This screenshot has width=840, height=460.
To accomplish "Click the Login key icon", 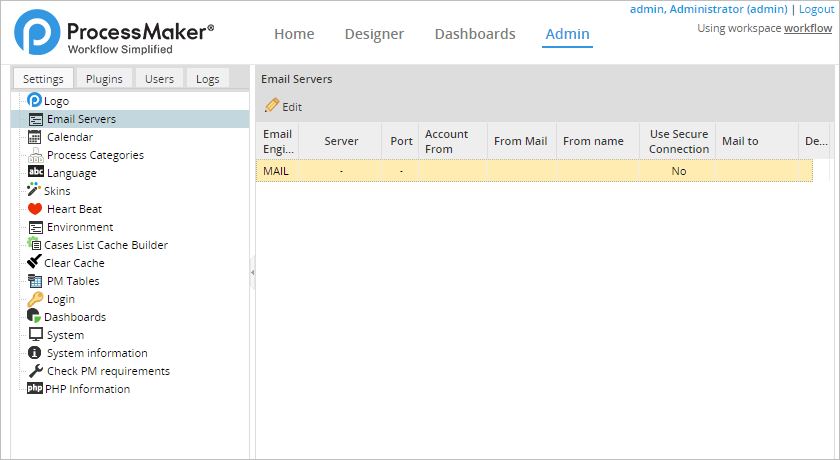I will [x=35, y=299].
